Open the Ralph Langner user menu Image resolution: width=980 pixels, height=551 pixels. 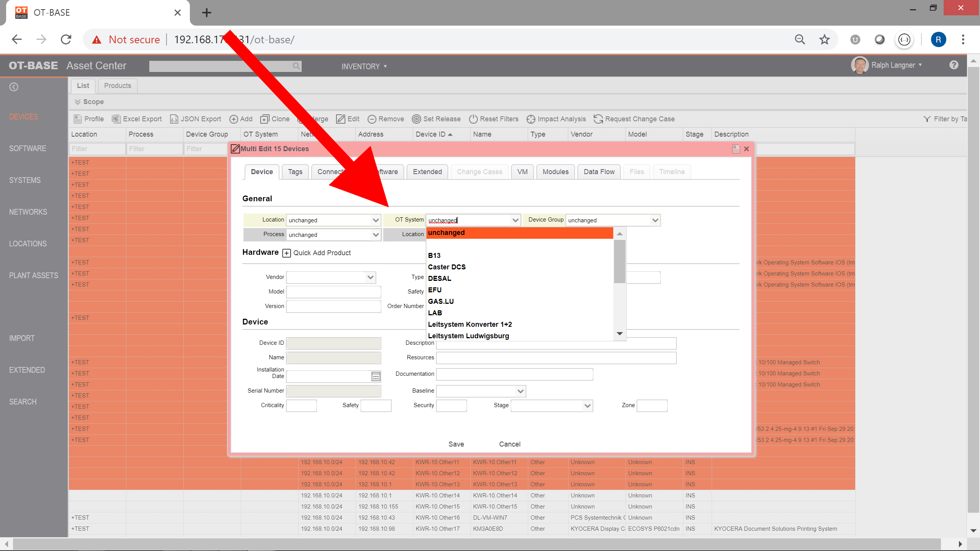point(887,65)
